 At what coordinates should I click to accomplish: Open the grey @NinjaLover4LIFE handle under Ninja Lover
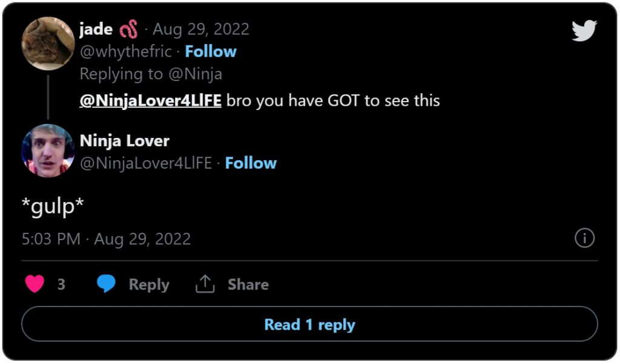pos(146,163)
